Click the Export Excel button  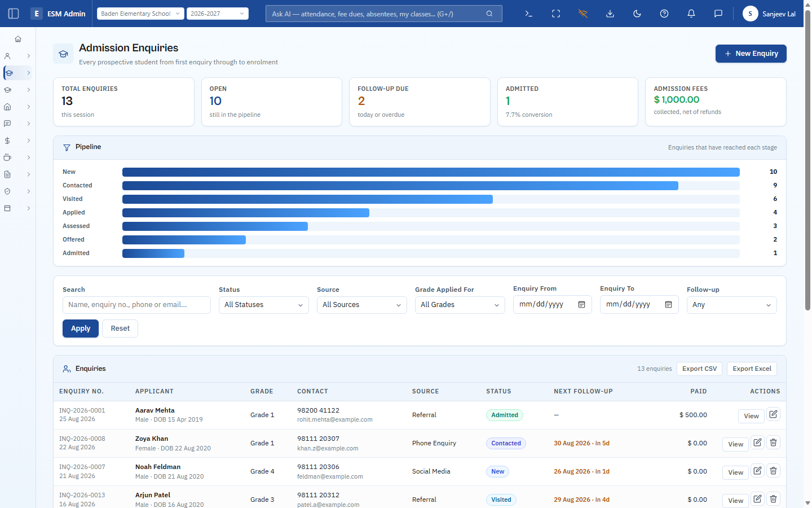click(x=752, y=369)
